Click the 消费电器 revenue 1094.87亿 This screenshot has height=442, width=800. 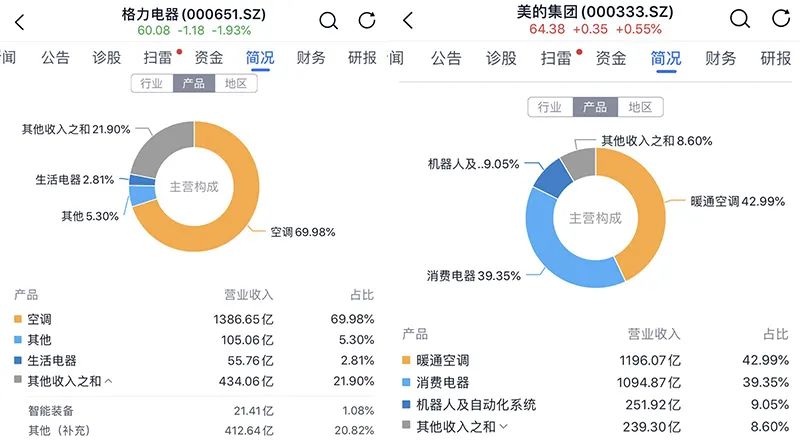(x=648, y=382)
